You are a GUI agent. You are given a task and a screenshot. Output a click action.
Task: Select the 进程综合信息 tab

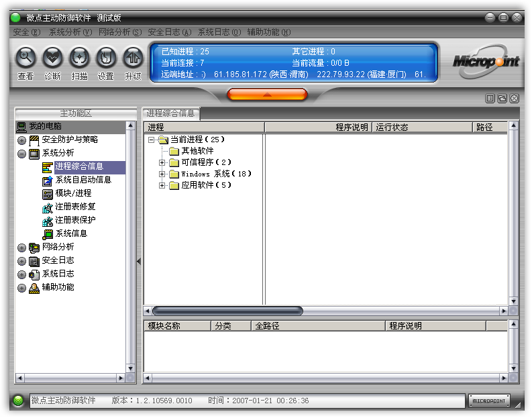pyautogui.click(x=171, y=113)
